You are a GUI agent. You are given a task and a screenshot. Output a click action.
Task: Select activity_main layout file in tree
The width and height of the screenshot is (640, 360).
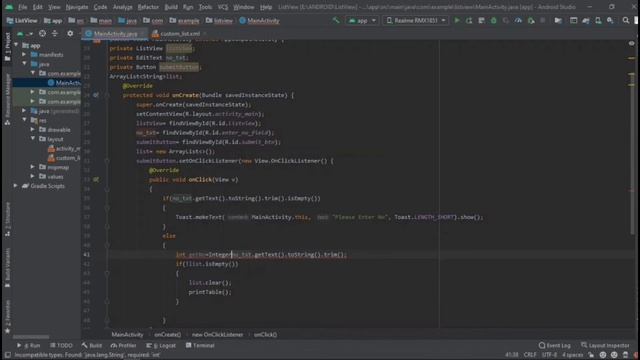64,149
